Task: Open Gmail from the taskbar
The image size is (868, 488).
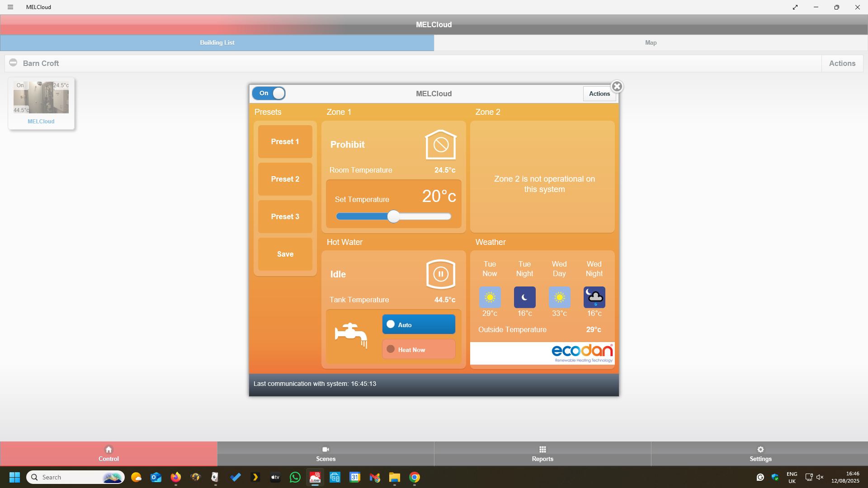Action: pos(375,477)
